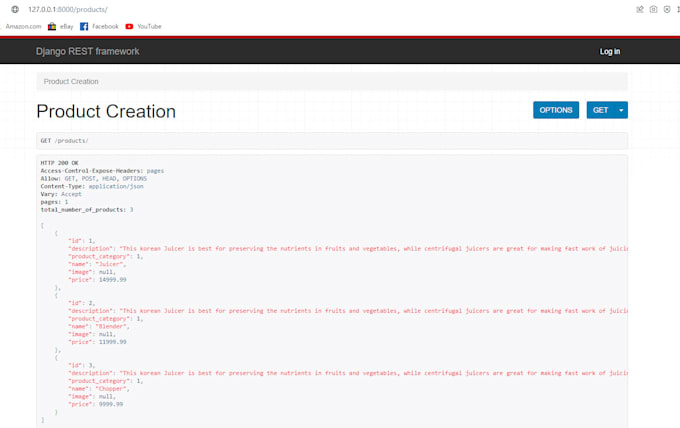Viewport: 680px width, 428px height.
Task: Click the address bar URL 127.0.0.1:8000/products/
Action: [x=68, y=9]
